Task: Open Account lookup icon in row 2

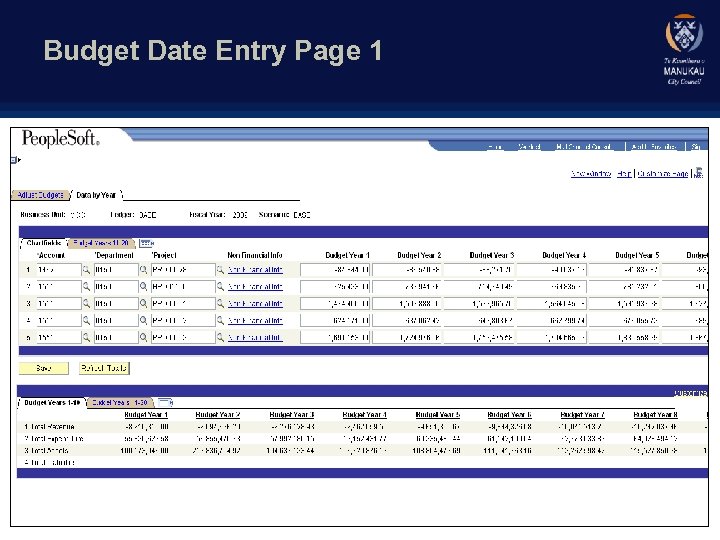Action: tap(86, 287)
